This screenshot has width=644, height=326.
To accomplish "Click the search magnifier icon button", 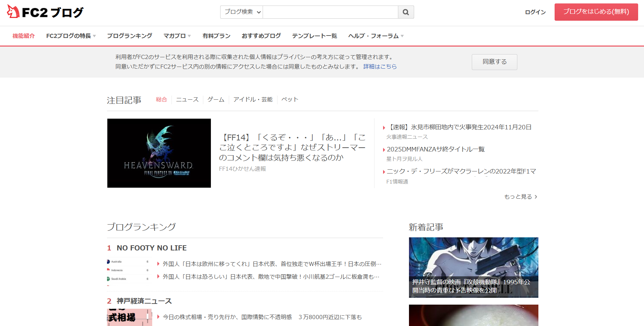I will click(x=406, y=12).
